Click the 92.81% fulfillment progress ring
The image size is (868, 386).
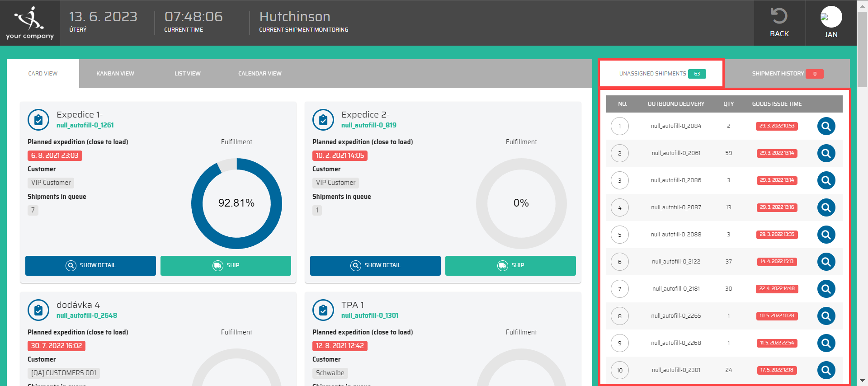pyautogui.click(x=236, y=203)
